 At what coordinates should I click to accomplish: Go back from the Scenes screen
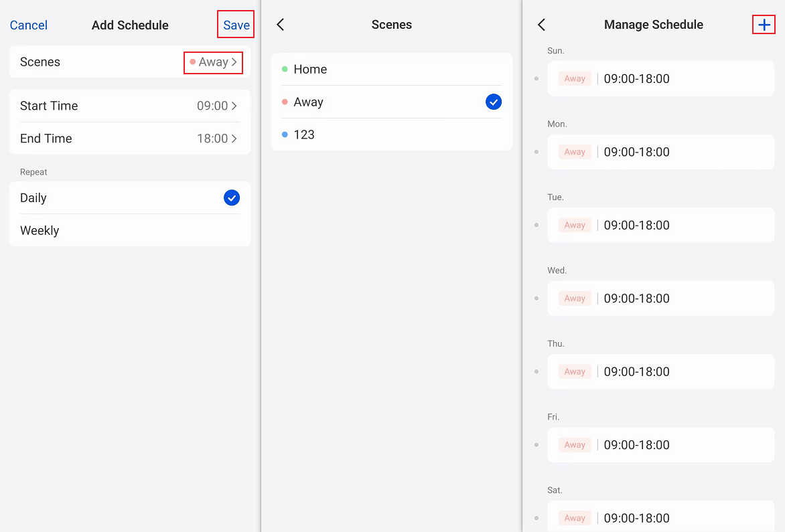pos(281,25)
